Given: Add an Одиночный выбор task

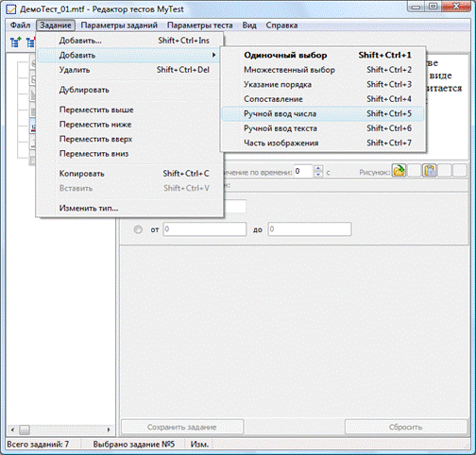Looking at the screenshot, I should pyautogui.click(x=323, y=55).
